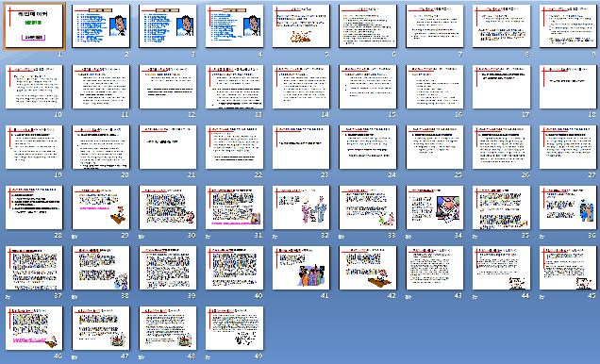Select slide 42 thumbnail
The width and height of the screenshot is (600, 364).
point(368,268)
